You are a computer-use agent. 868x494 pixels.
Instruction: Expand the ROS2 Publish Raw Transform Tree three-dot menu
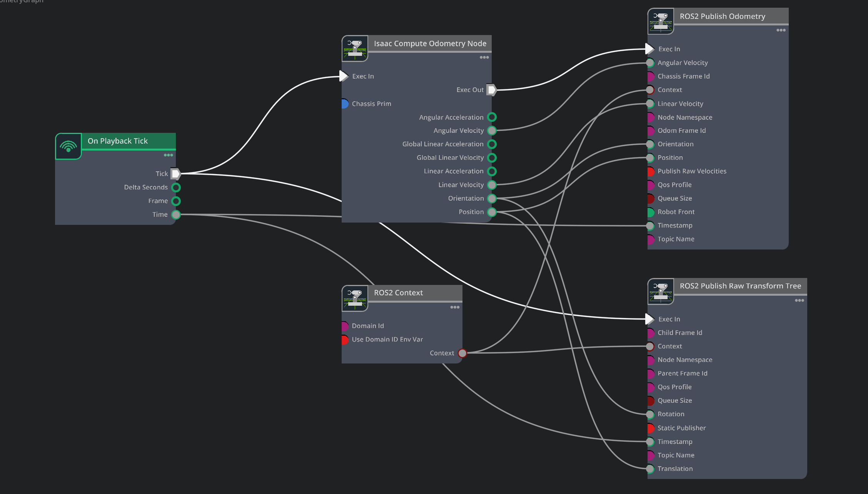(x=800, y=300)
